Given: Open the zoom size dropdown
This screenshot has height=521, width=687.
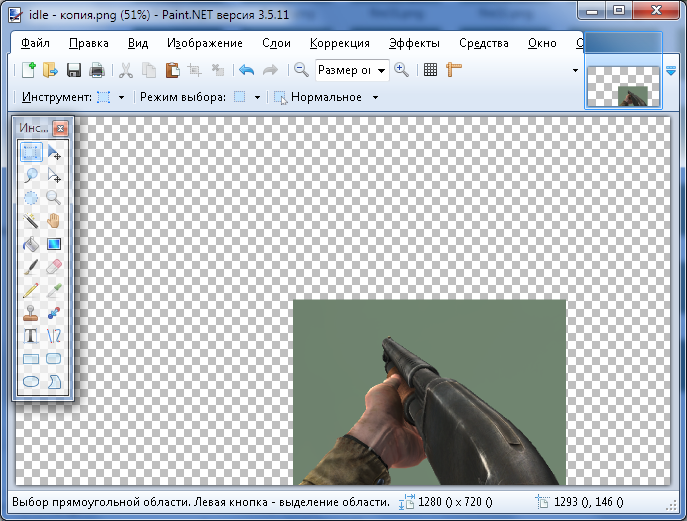Looking at the screenshot, I should click(382, 70).
